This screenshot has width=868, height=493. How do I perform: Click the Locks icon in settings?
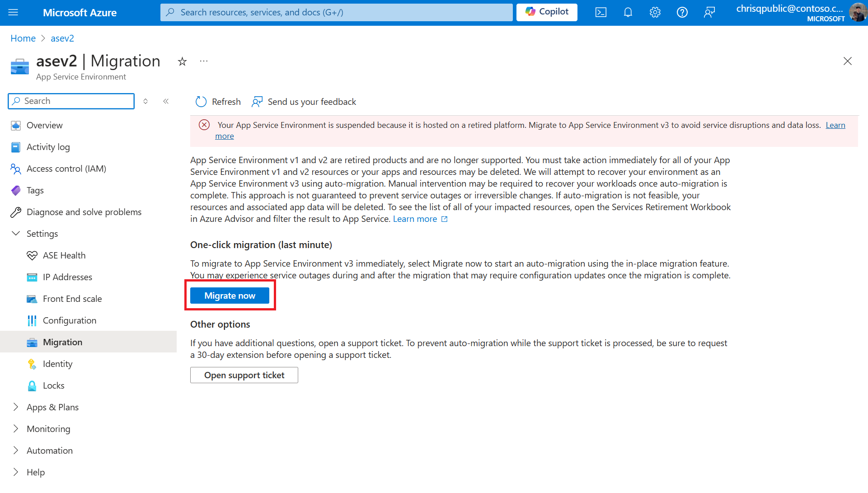(x=32, y=385)
